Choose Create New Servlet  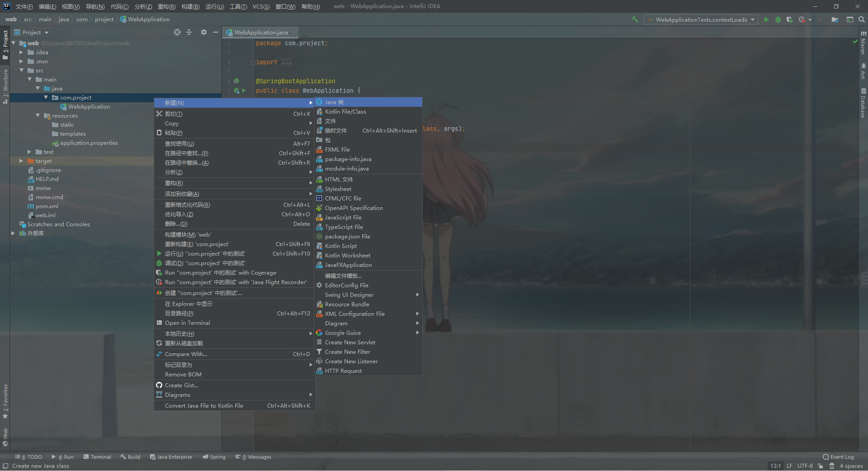click(368, 343)
